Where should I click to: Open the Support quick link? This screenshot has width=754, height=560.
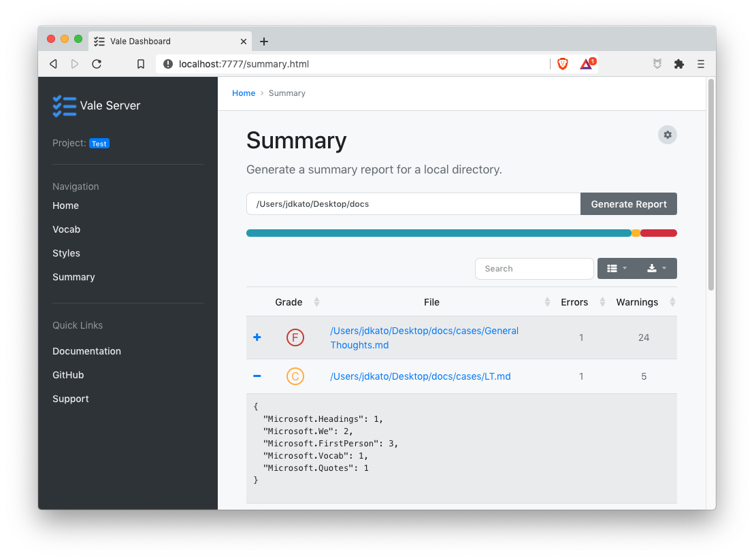click(x=71, y=399)
